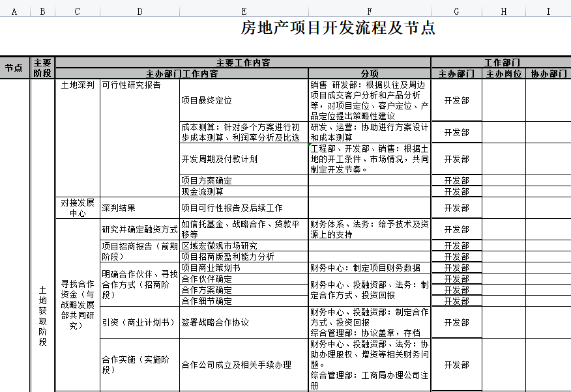The image size is (571, 392).
Task: Click the cell starting with 研发、运营
Action: tap(370, 132)
